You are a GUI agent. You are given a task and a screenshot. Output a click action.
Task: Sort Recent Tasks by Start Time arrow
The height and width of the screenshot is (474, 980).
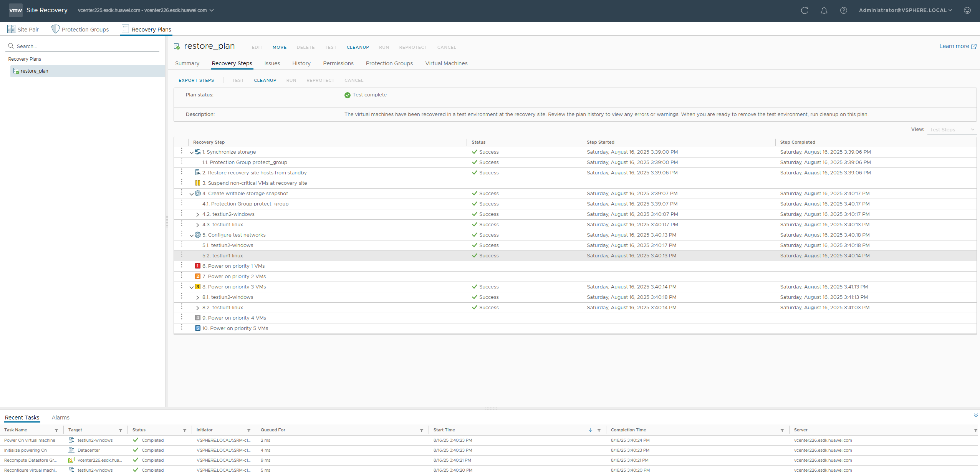[x=591, y=430]
